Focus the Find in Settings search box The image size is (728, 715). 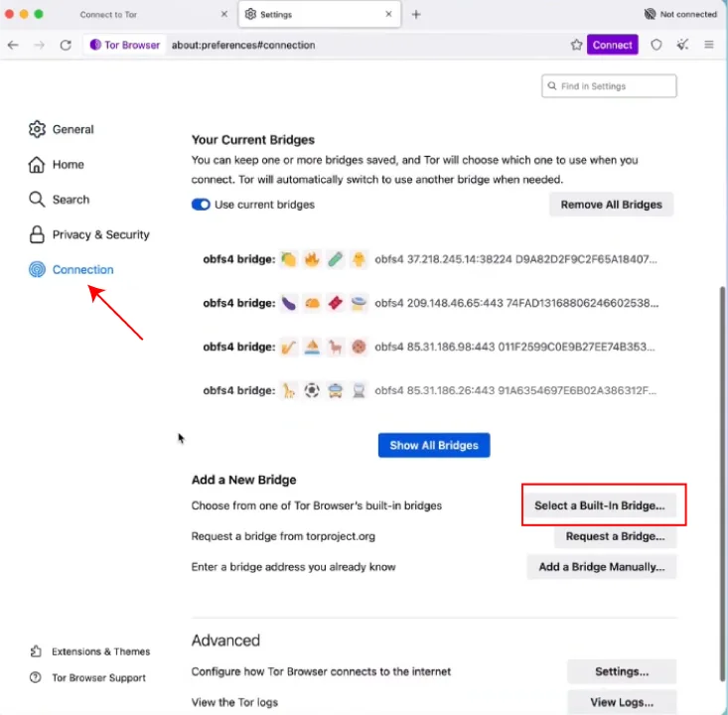(609, 85)
